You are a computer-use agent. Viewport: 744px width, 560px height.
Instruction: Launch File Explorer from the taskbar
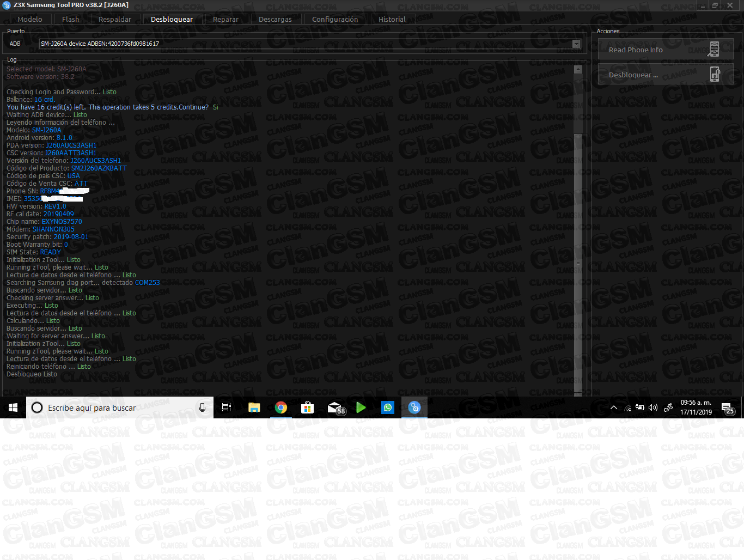tap(254, 407)
